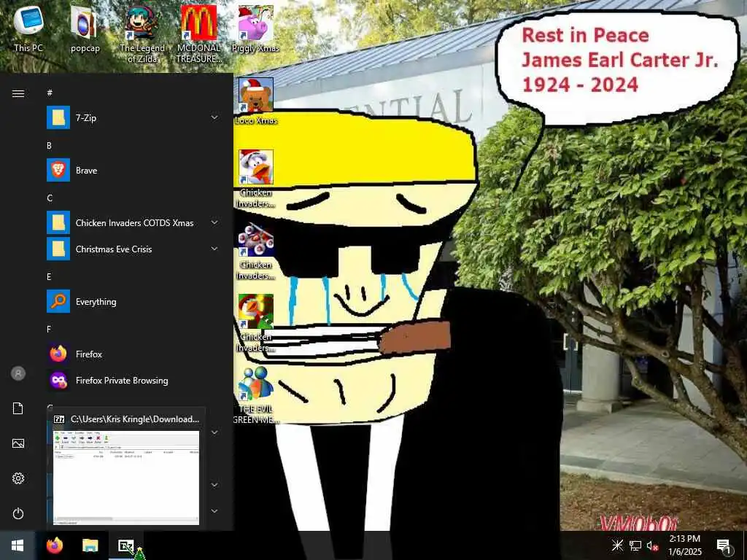747x560 pixels.
Task: Open Firefox Private Browsing entry
Action: (133, 380)
